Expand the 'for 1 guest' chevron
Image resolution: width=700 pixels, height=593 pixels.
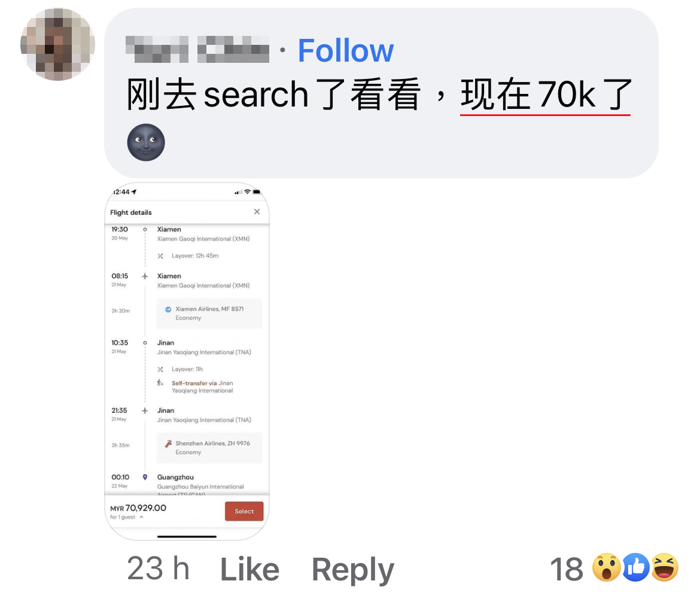tap(142, 517)
